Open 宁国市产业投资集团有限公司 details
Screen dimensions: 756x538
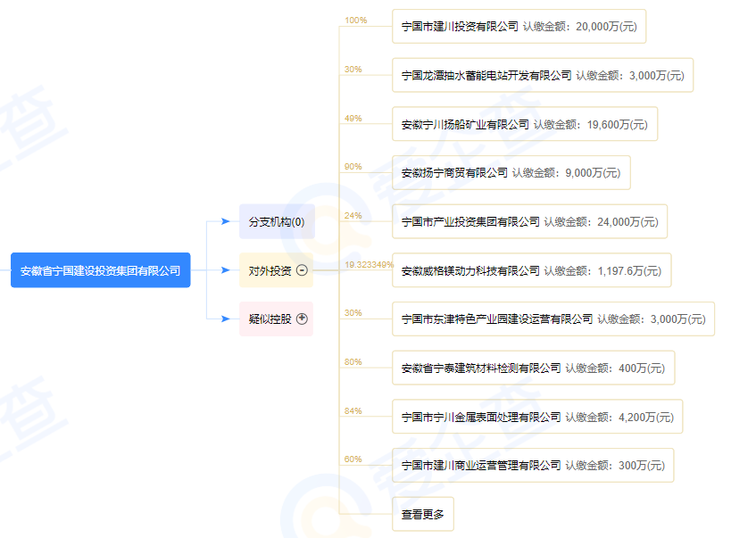click(529, 221)
